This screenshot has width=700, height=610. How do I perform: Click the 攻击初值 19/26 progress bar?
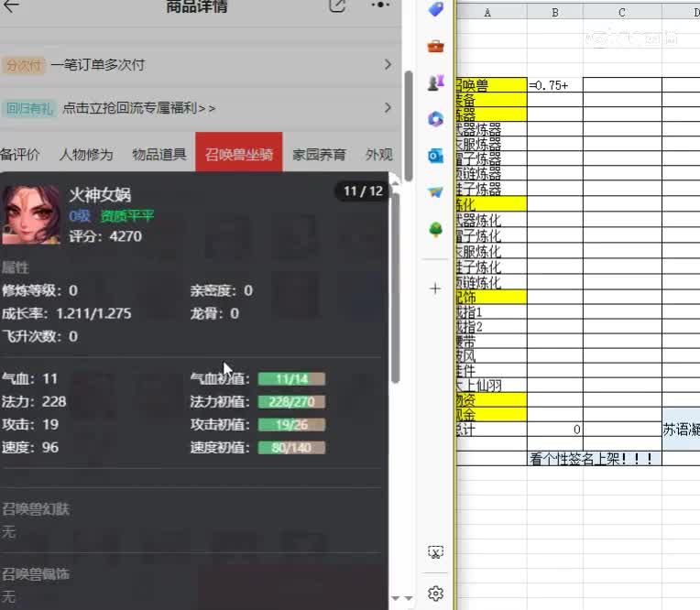(x=291, y=425)
